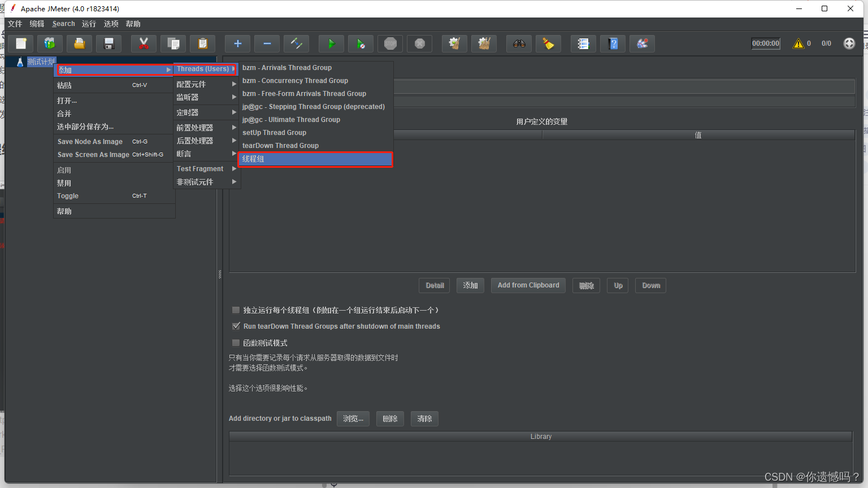Click the Shutdown test icon

[x=420, y=43]
